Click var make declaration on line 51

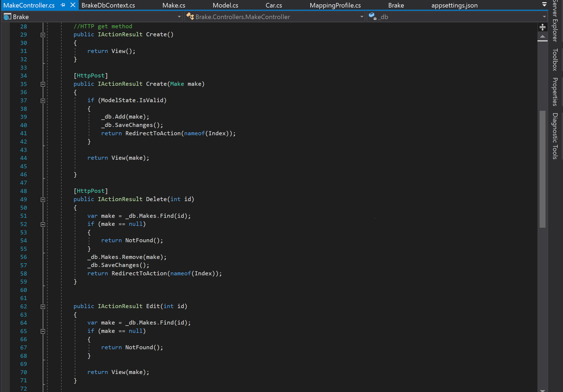(139, 216)
